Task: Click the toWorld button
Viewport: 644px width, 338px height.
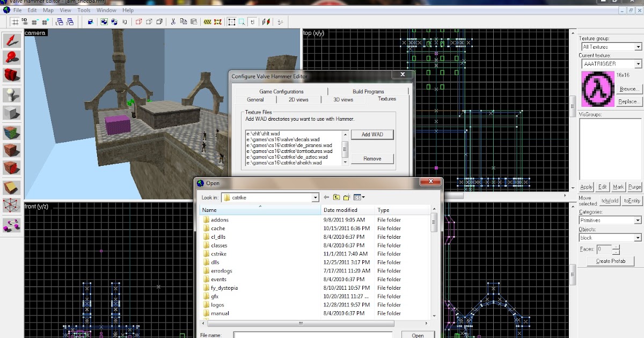Action: pos(610,201)
